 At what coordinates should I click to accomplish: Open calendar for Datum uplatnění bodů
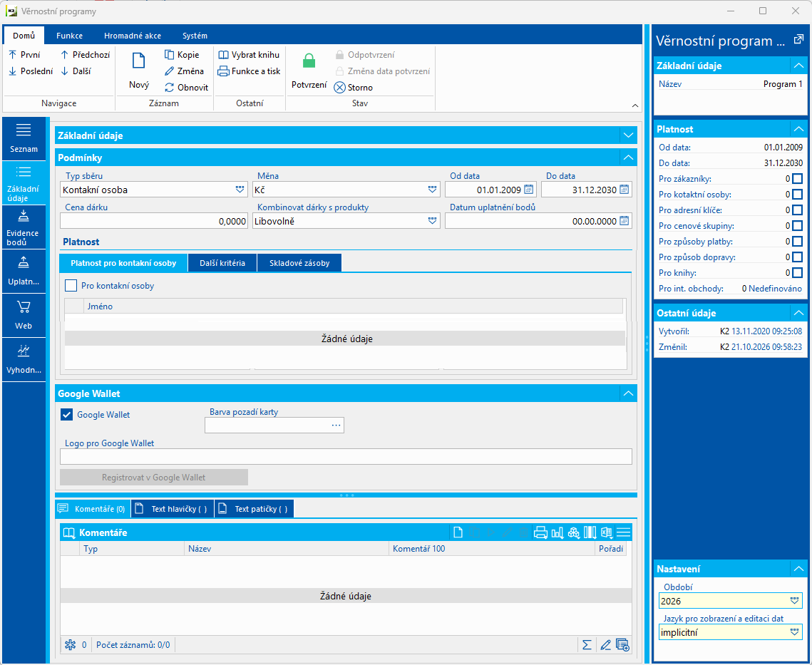tap(625, 221)
